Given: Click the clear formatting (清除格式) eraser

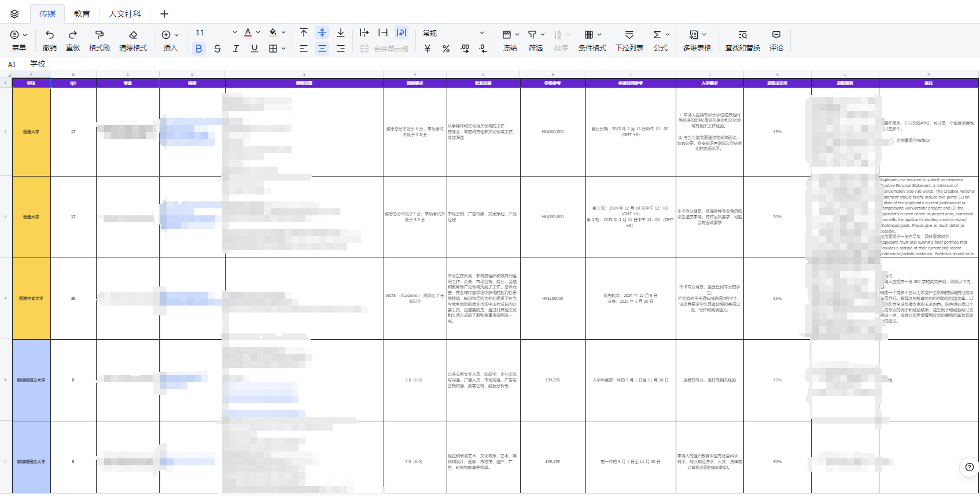Looking at the screenshot, I should click(x=133, y=35).
